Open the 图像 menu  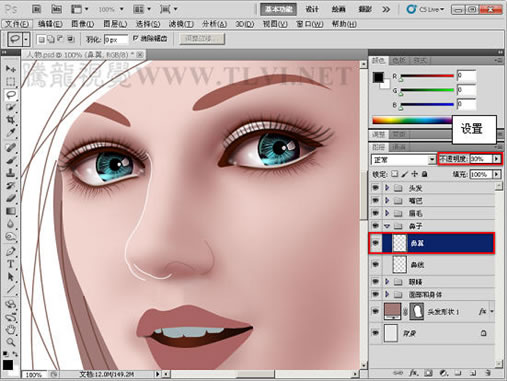coord(83,24)
